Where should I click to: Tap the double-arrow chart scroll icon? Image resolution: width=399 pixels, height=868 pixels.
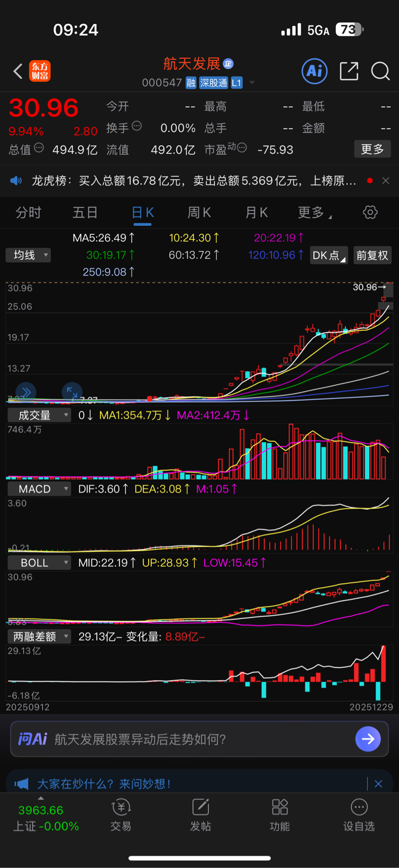pyautogui.click(x=26, y=392)
